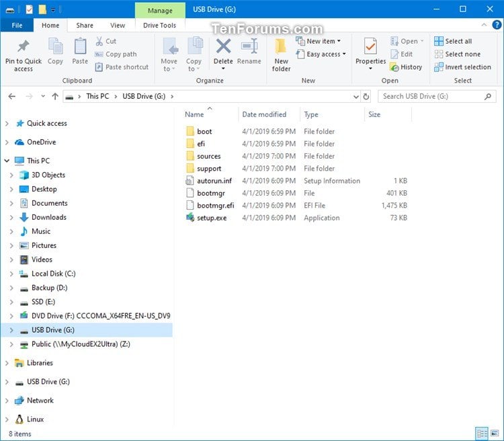Open Quick Access Toolbar customize dropdown

pos(53,10)
